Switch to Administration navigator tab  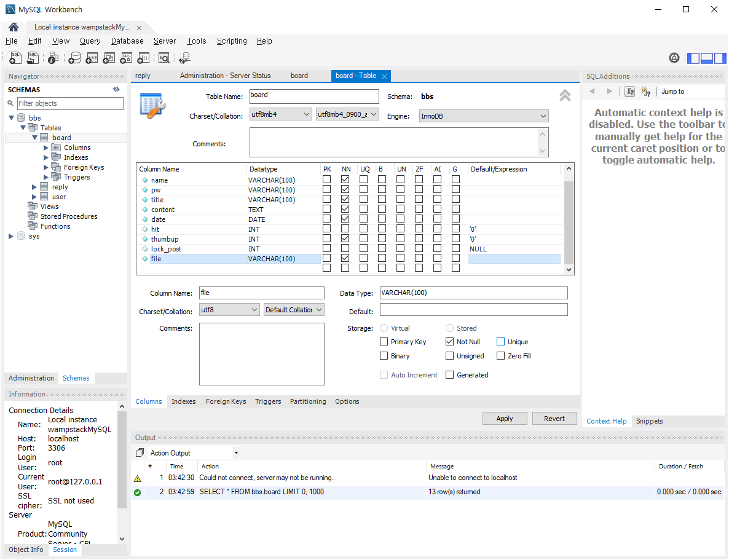coord(31,378)
